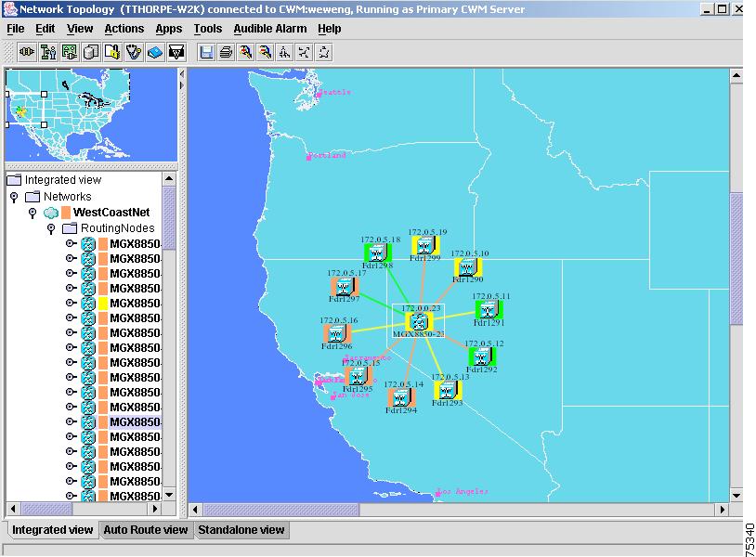Click the Los Angeles city marker
This screenshot has height=557, width=756.
(437, 493)
